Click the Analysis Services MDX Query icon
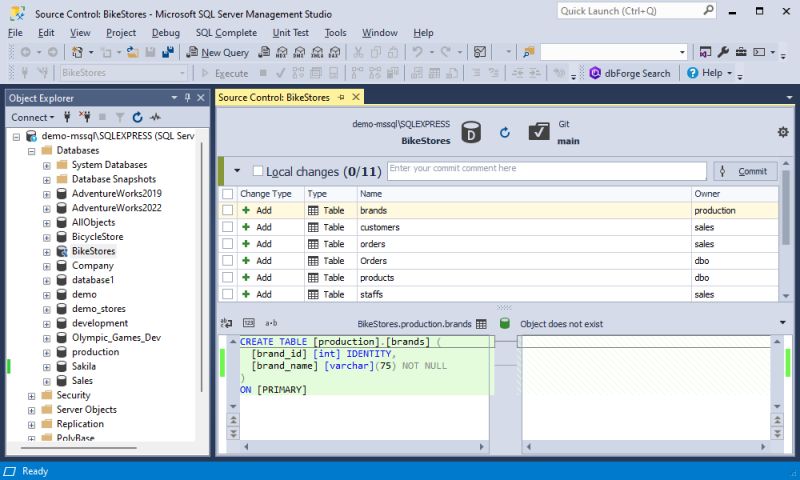 coord(282,52)
